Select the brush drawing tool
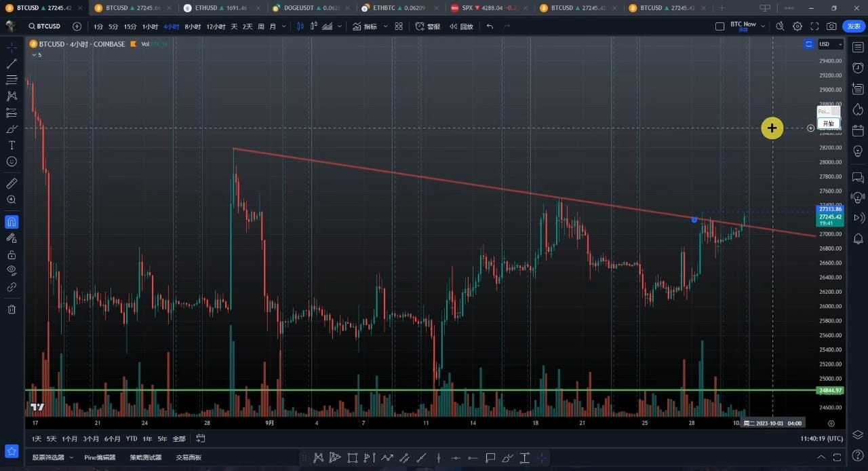Screen dimensions: 868x471 12,129
